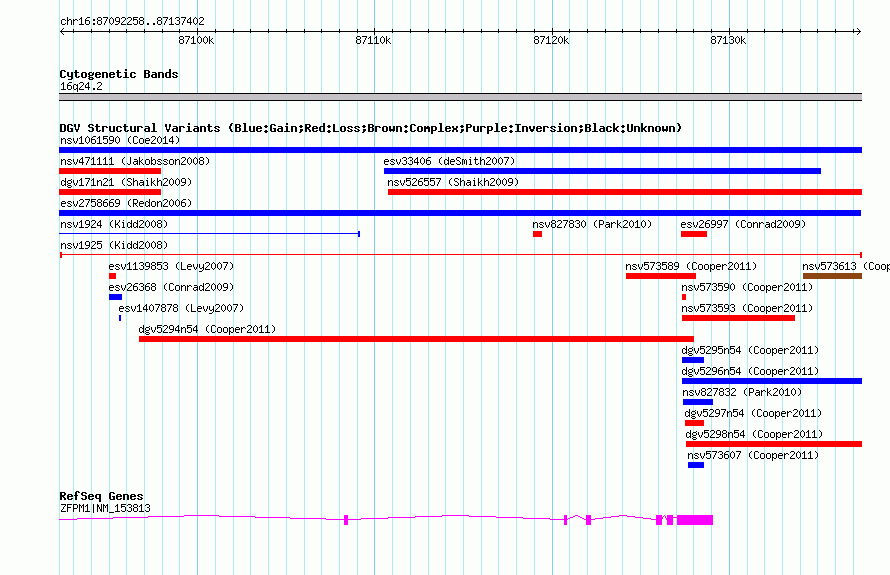Click nsv573589 (Cooper2011) label
This screenshot has width=890, height=575.
pos(691,266)
